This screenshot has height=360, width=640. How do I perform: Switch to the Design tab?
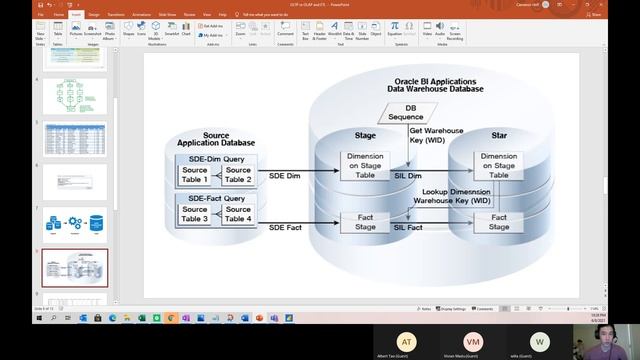click(94, 15)
